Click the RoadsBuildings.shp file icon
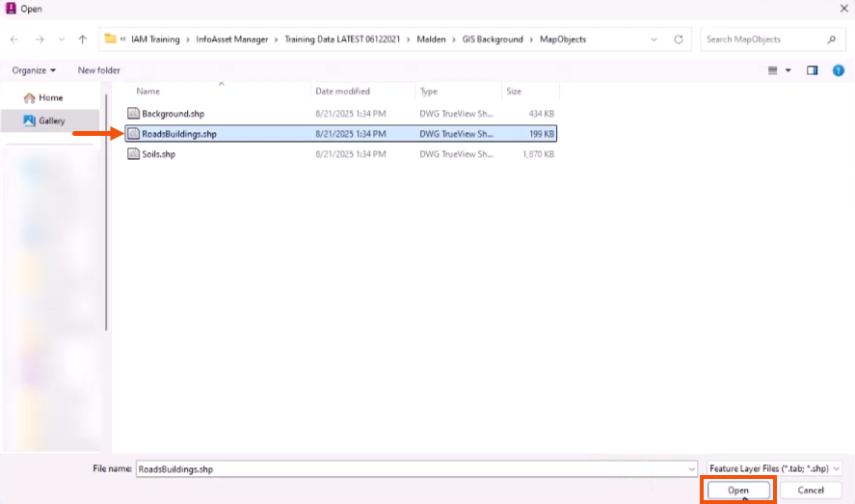Screen dimensions: 855x504 tap(133, 134)
